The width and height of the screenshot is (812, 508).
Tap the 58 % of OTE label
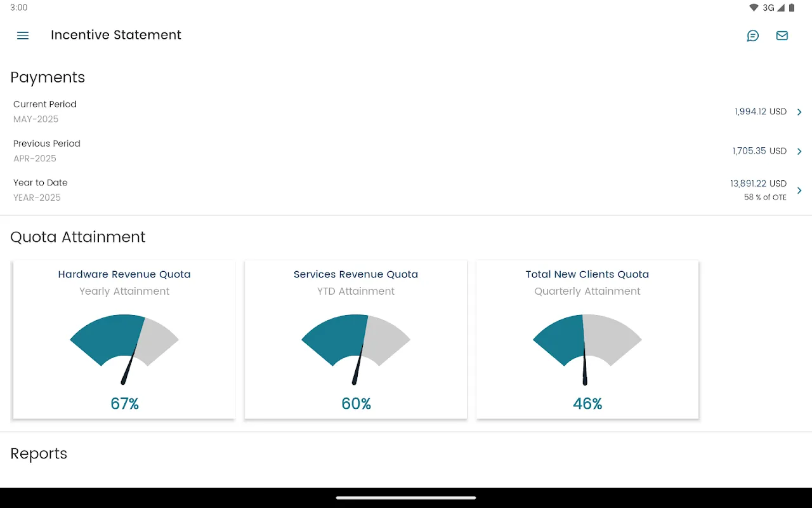(765, 197)
